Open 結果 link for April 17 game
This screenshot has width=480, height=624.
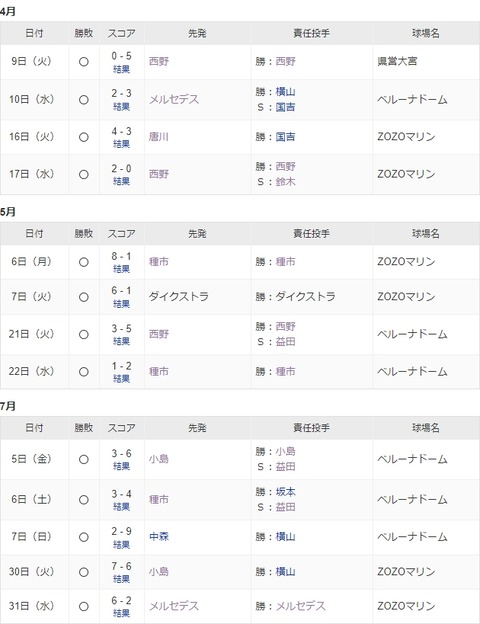coord(121,181)
